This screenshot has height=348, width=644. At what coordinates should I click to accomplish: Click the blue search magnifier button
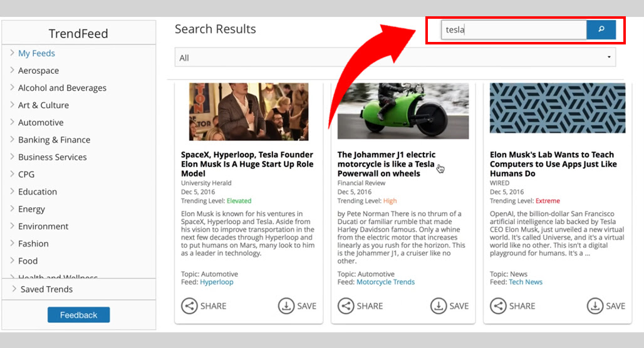point(601,29)
